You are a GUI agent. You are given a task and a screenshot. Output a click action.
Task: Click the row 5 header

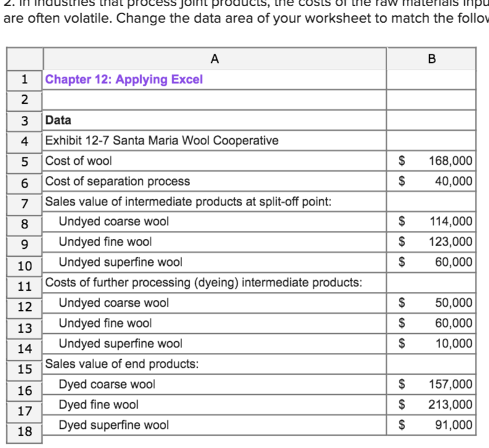point(24,163)
